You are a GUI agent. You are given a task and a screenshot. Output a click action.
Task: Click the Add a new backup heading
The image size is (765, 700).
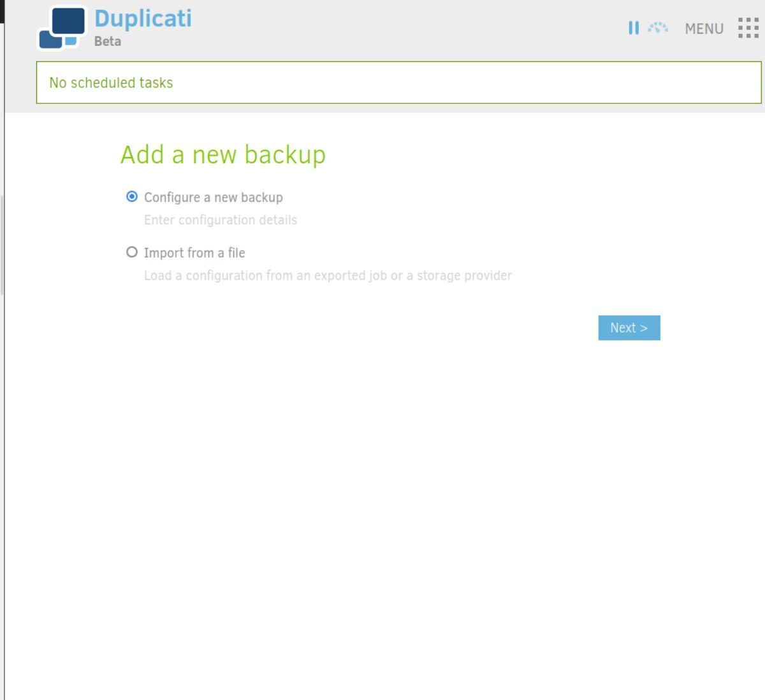pyautogui.click(x=223, y=154)
